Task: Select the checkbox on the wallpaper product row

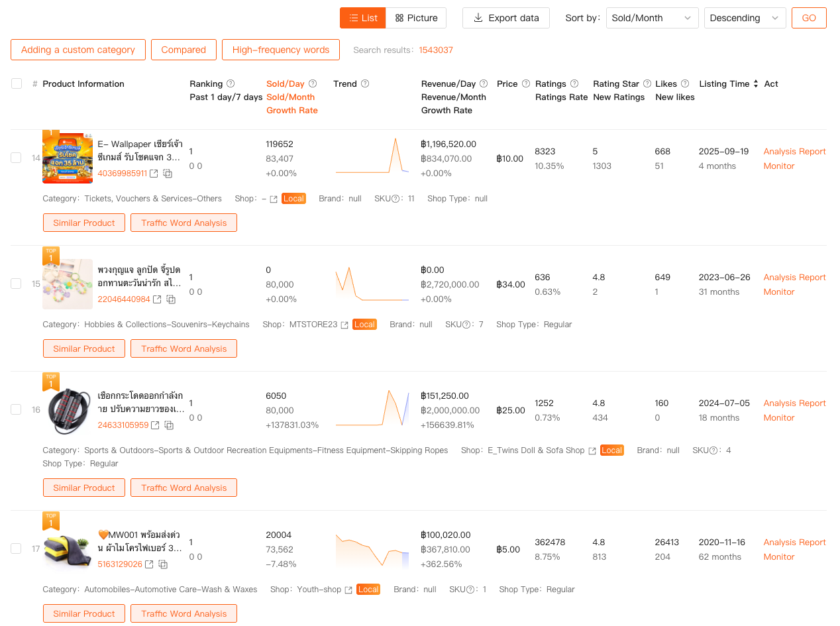Action: tap(16, 158)
